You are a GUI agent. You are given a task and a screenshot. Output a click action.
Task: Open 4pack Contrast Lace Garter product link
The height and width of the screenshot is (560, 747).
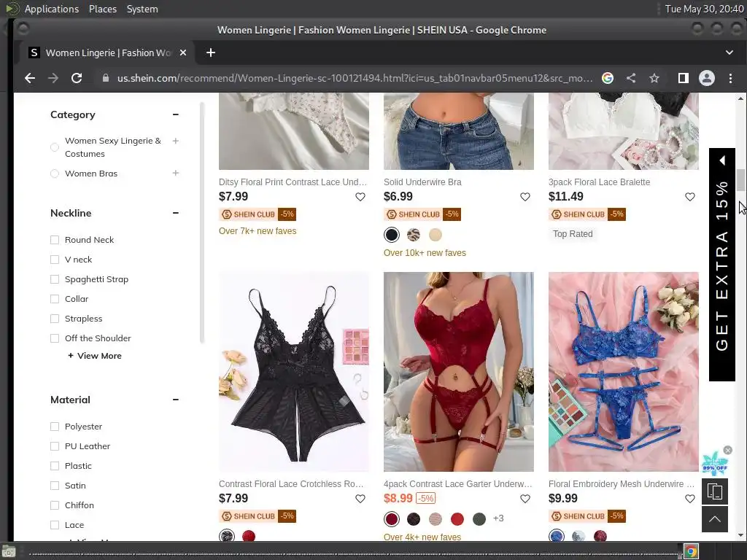pyautogui.click(x=458, y=484)
